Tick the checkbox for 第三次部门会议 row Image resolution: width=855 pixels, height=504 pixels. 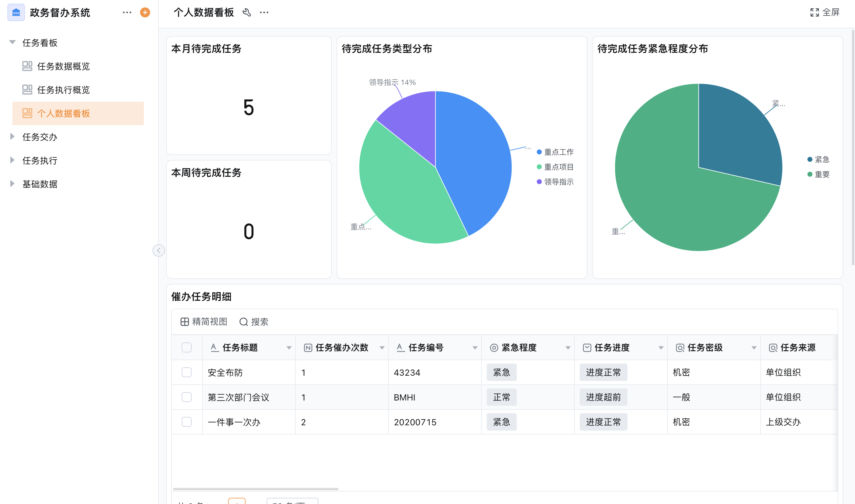pyautogui.click(x=187, y=397)
